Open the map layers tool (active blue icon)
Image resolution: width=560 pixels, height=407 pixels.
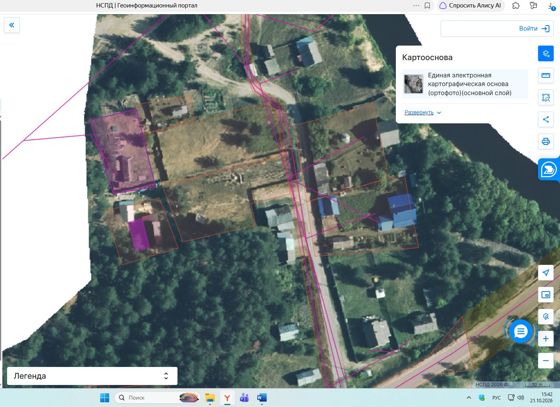[545, 54]
